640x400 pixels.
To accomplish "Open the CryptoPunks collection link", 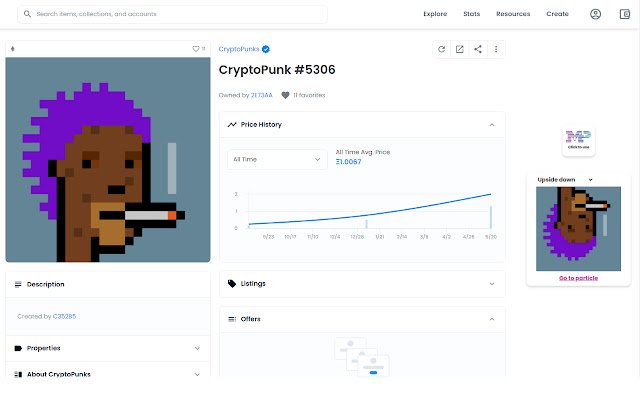I will 239,49.
